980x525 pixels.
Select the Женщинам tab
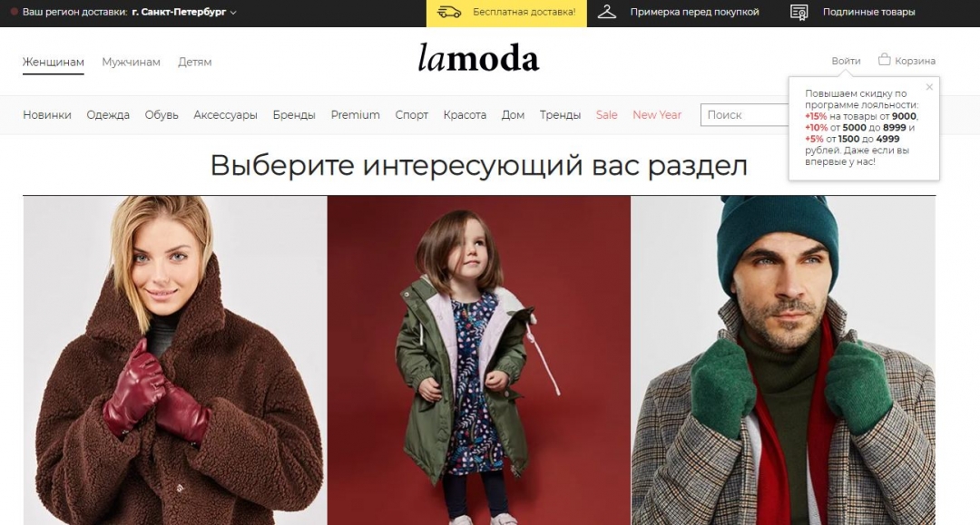coord(54,62)
